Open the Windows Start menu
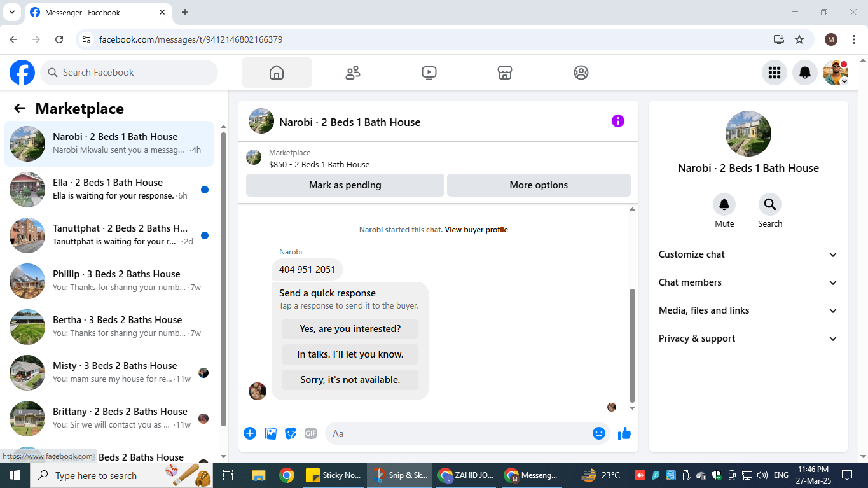868x488 pixels. 14,475
